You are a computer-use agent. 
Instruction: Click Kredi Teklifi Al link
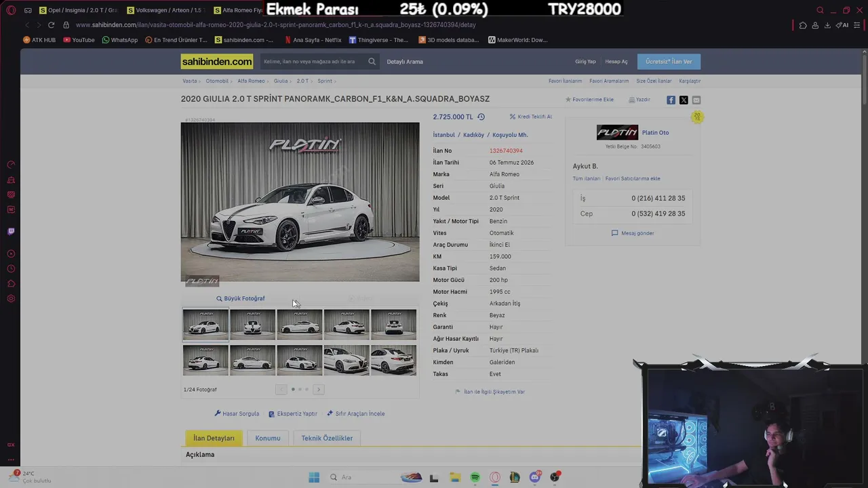point(531,117)
